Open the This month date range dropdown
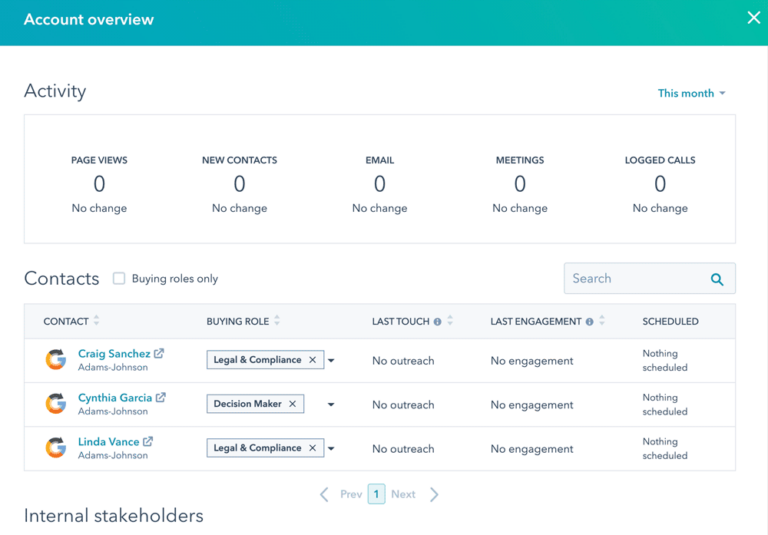Screen dimensions: 768x535 point(691,93)
